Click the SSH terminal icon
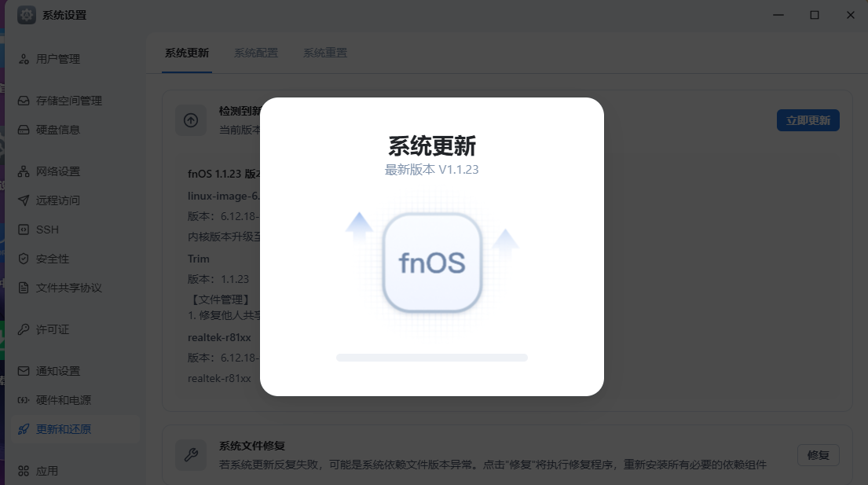868x485 pixels. coord(24,230)
